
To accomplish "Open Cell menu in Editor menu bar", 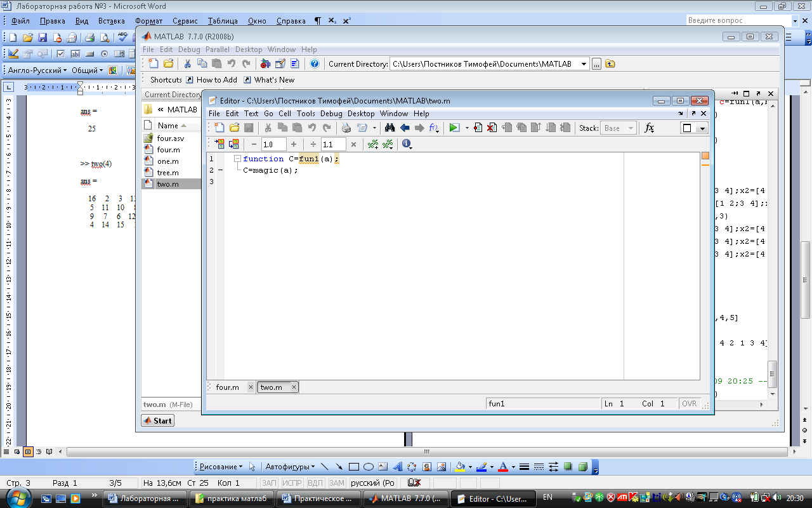I will click(x=285, y=114).
